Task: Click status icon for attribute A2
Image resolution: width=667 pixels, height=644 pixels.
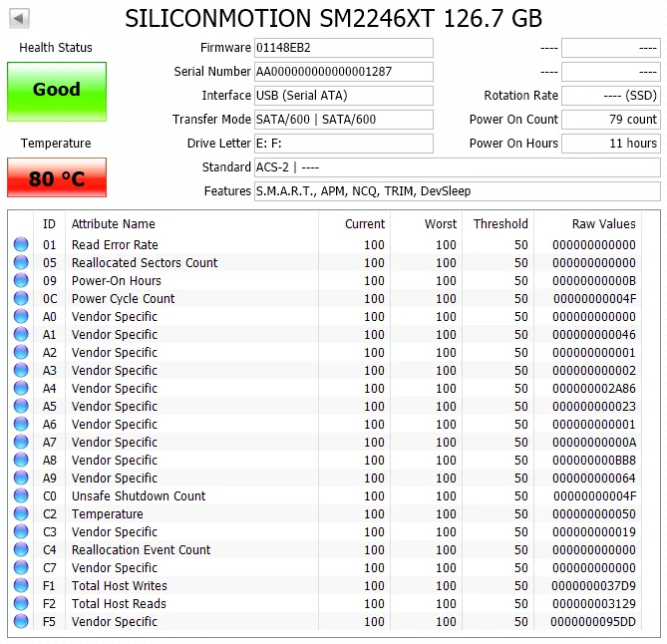Action: 21,352
